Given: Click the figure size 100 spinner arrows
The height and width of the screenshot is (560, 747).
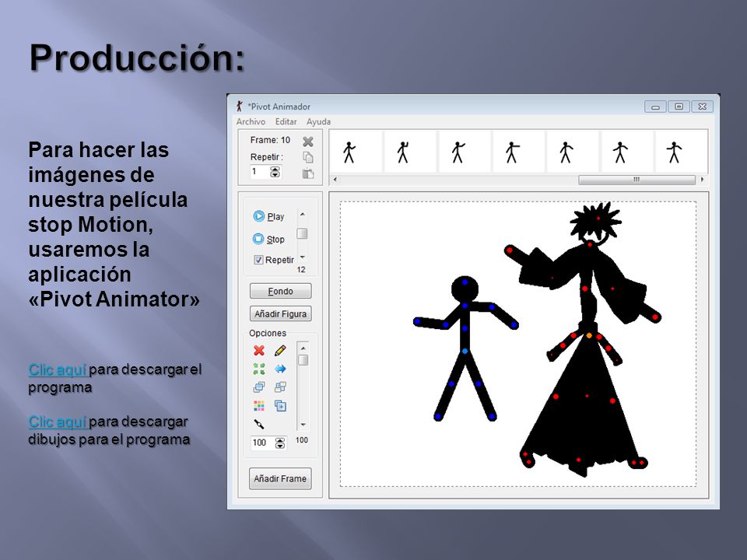Looking at the screenshot, I should point(280,443).
